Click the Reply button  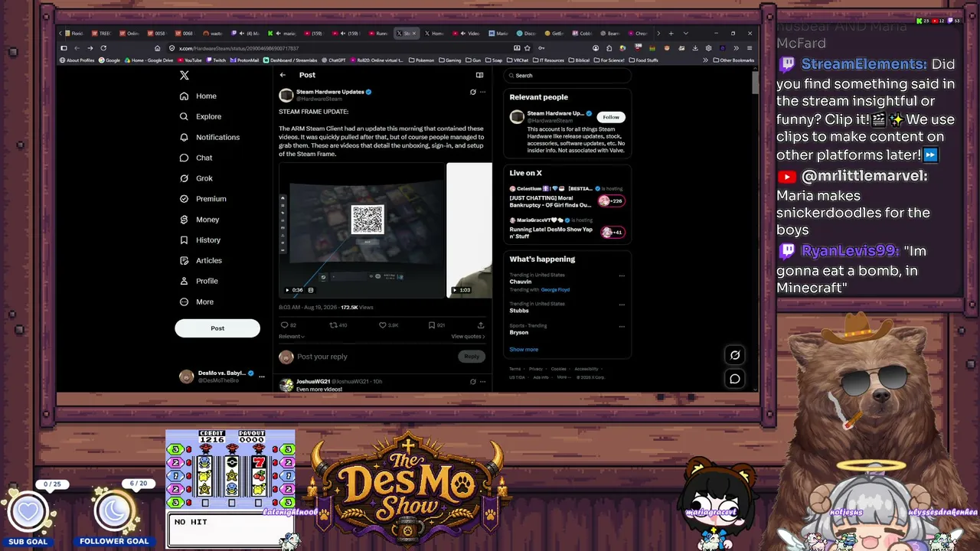(x=472, y=357)
